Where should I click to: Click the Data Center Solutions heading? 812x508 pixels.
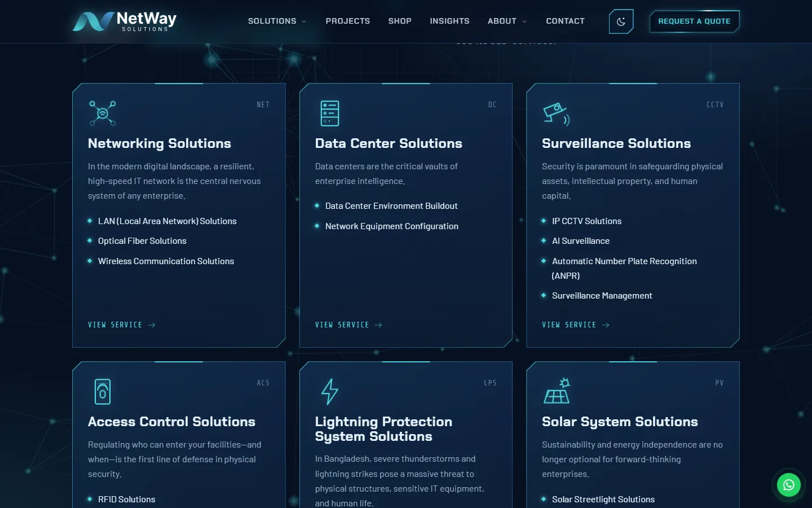tap(389, 143)
